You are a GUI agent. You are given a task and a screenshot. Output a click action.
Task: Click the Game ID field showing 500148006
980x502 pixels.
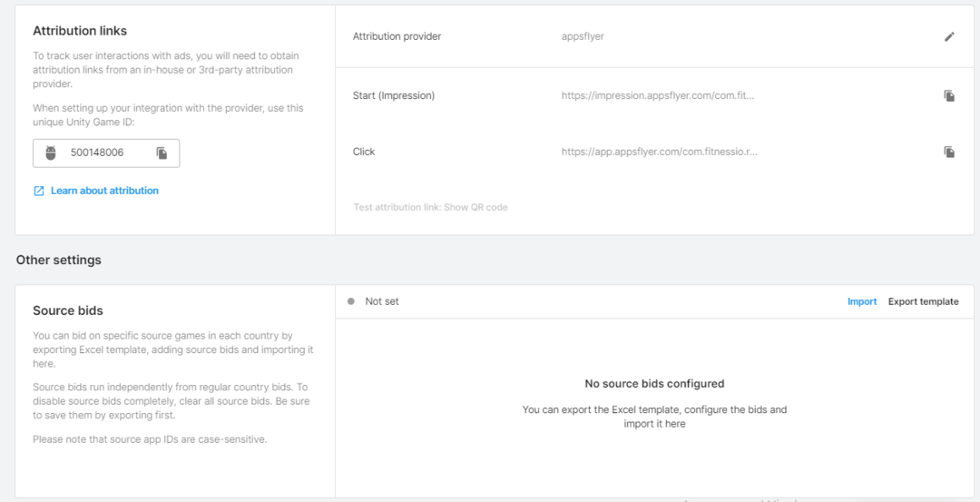pos(97,153)
